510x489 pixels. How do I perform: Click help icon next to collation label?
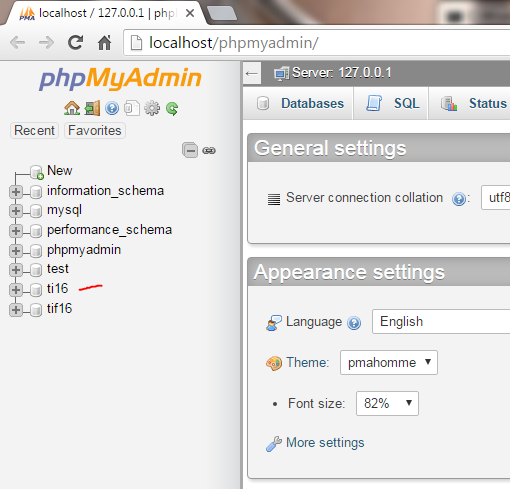click(x=459, y=199)
